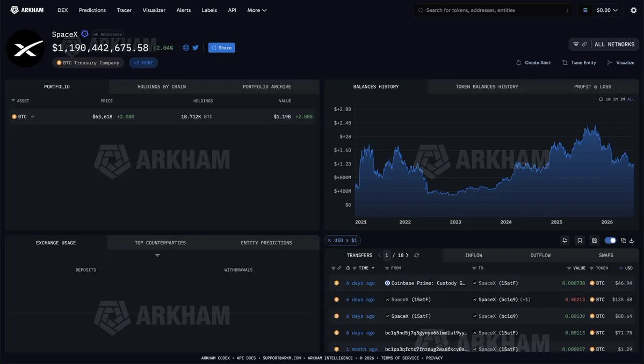Screen dimensions: 644x364
Task: Focus the search tokens, addresses, entities field
Action: [493, 10]
